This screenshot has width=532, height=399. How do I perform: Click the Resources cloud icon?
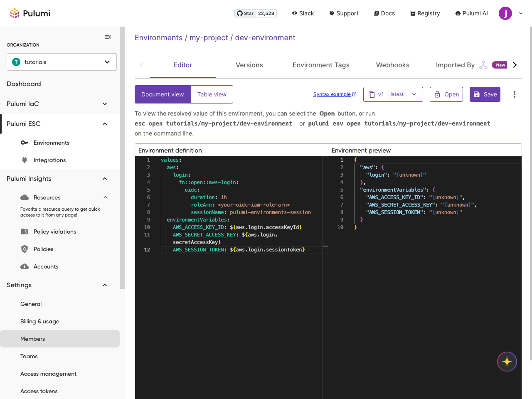25,197
